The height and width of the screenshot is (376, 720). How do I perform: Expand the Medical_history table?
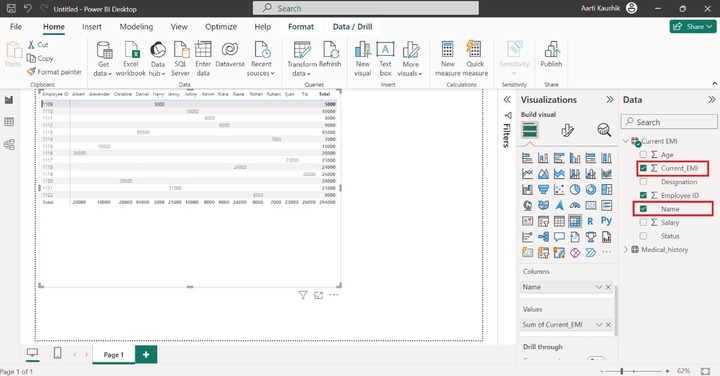[x=626, y=249]
